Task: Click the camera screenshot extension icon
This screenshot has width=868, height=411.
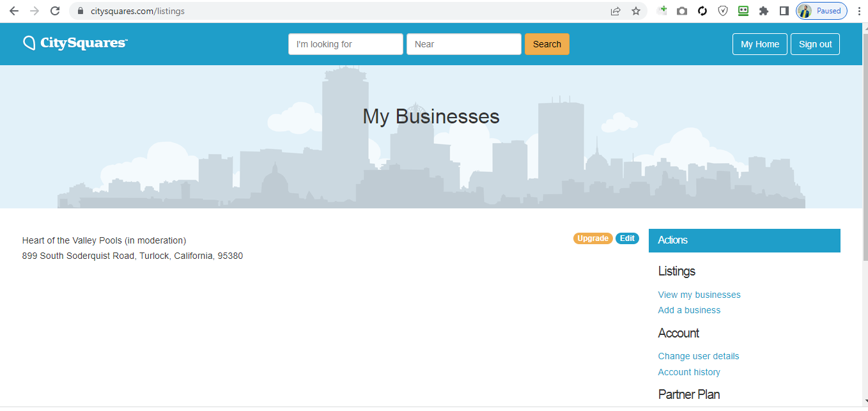Action: click(x=682, y=11)
